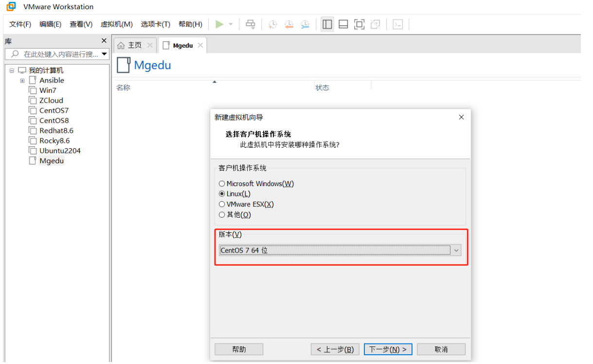Click the large Mgedu folder icon in header
593x364 pixels.
124,65
